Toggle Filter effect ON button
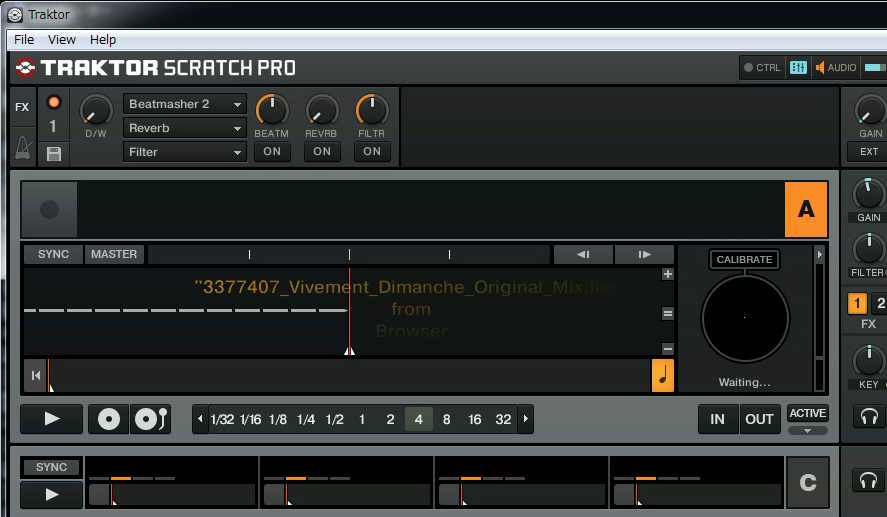The width and height of the screenshot is (887, 517). [372, 152]
